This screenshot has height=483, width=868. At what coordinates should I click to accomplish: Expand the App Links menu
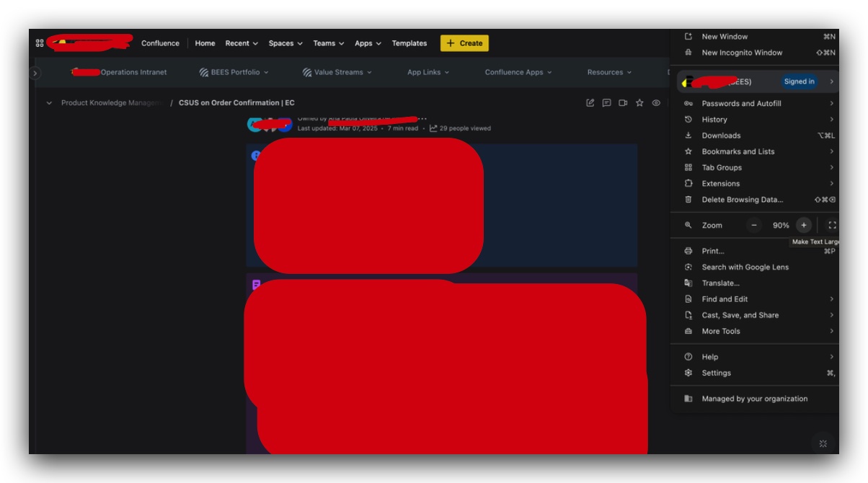(428, 72)
